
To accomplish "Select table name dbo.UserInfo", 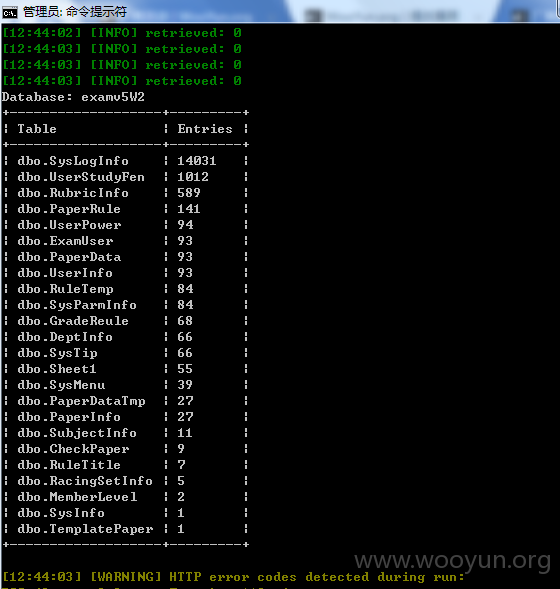I will pos(65,273).
